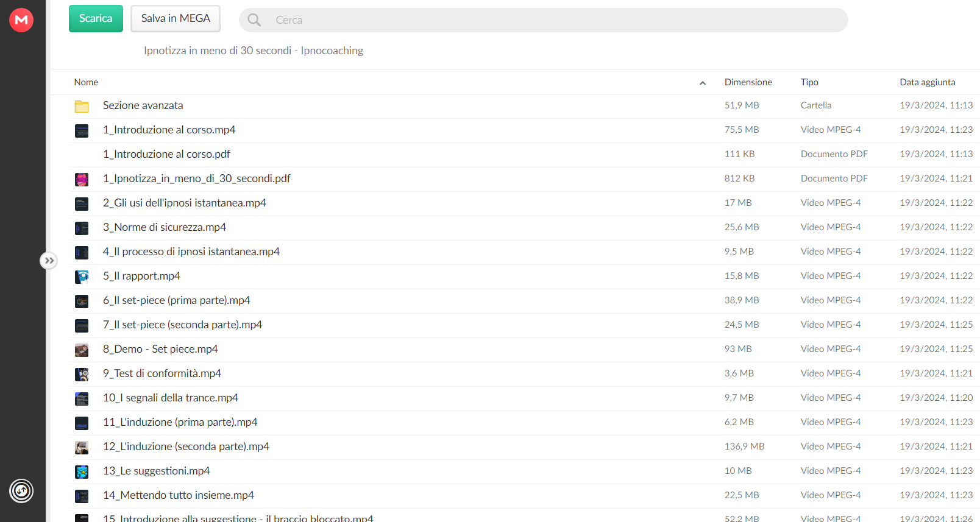
Task: Click thumbnail icon of 11_L'induzione (prima parte).mp4
Action: tap(82, 423)
